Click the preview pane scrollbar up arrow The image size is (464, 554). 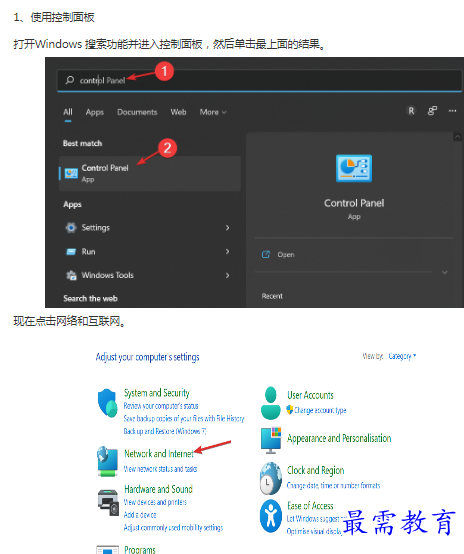click(458, 137)
